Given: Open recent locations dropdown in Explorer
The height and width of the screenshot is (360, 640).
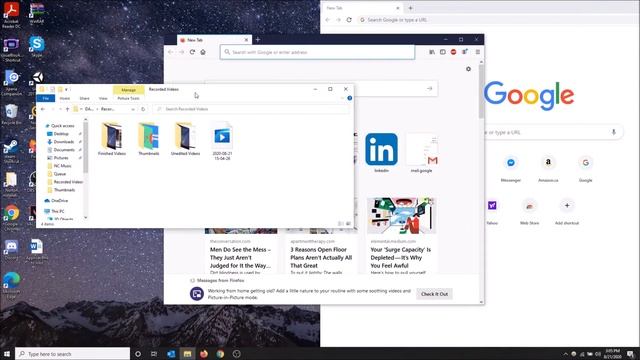Looking at the screenshot, I should tap(60, 109).
